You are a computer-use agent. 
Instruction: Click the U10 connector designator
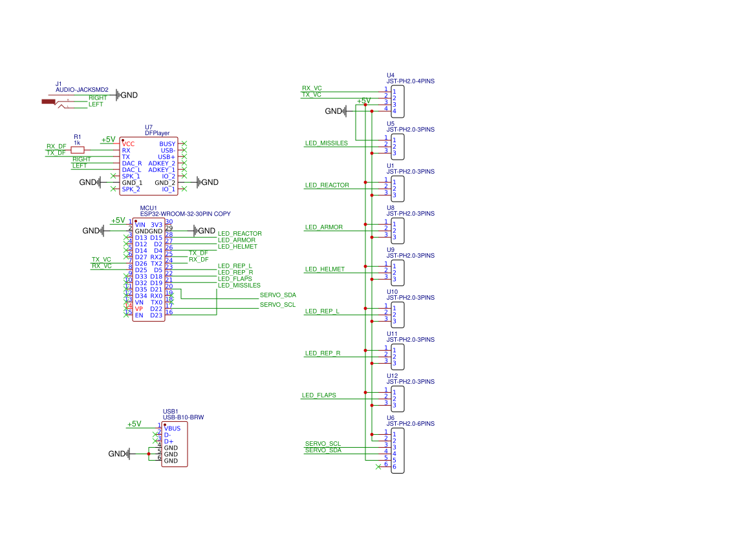click(392, 292)
